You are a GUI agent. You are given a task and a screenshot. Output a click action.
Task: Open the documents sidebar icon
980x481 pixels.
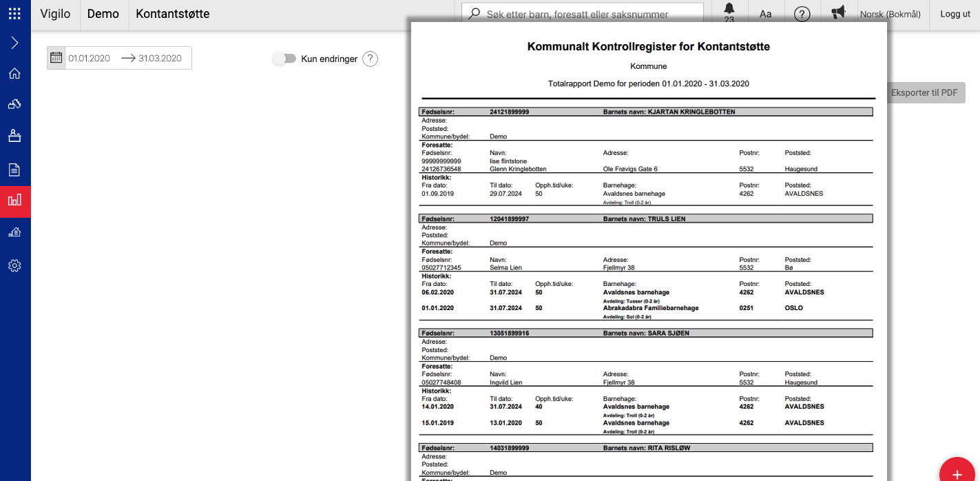tap(14, 170)
